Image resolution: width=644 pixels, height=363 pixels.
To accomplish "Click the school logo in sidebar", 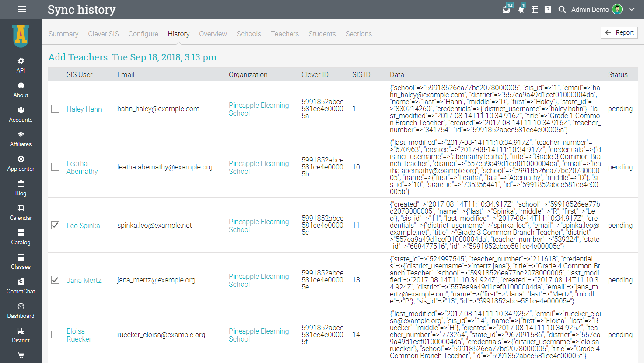I will pos(21,36).
